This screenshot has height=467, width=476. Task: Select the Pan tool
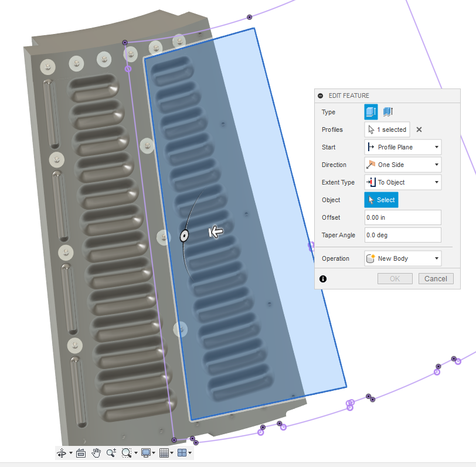(96, 452)
